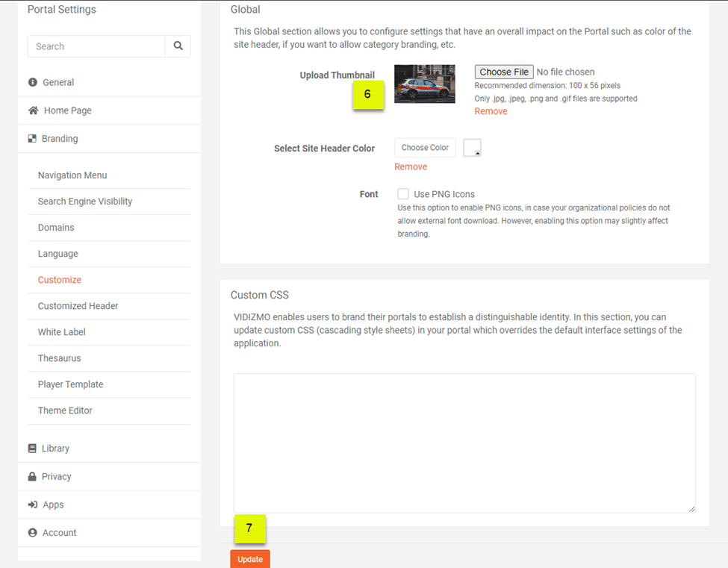Click the uploaded car thumbnail image
This screenshot has width=728, height=568.
coord(424,84)
